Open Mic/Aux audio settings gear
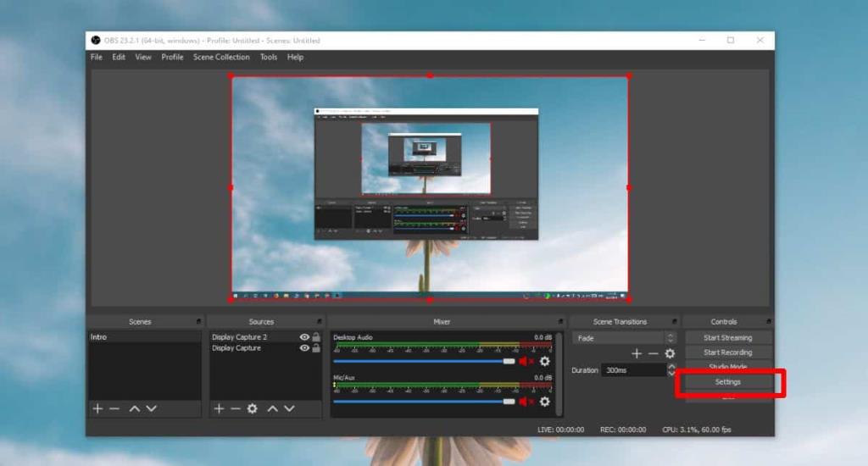The height and width of the screenshot is (466, 868). pos(544,402)
